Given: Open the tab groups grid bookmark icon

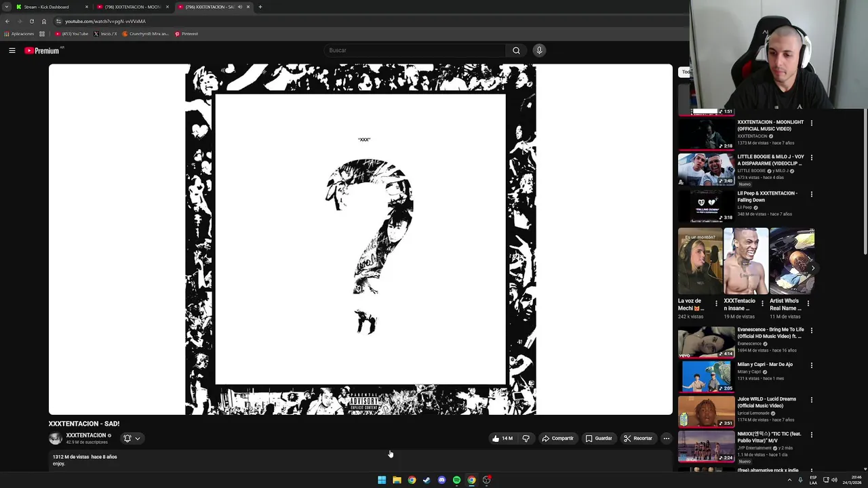Looking at the screenshot, I should click(x=42, y=34).
